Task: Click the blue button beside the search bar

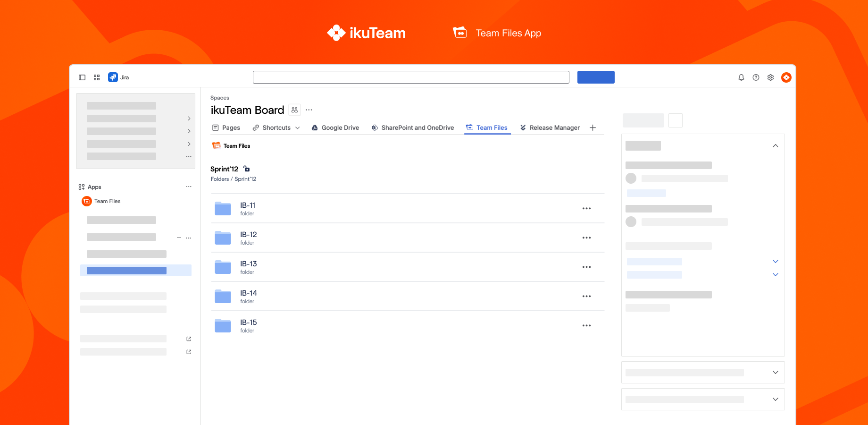Action: click(596, 77)
